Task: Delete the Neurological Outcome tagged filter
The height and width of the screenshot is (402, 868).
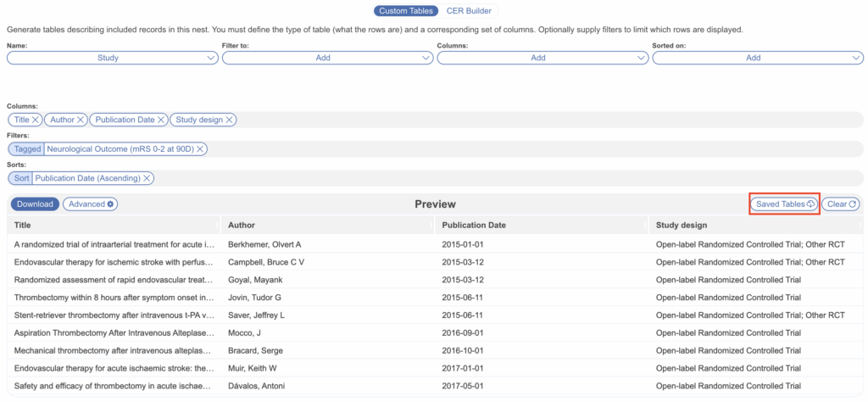Action: click(x=201, y=149)
